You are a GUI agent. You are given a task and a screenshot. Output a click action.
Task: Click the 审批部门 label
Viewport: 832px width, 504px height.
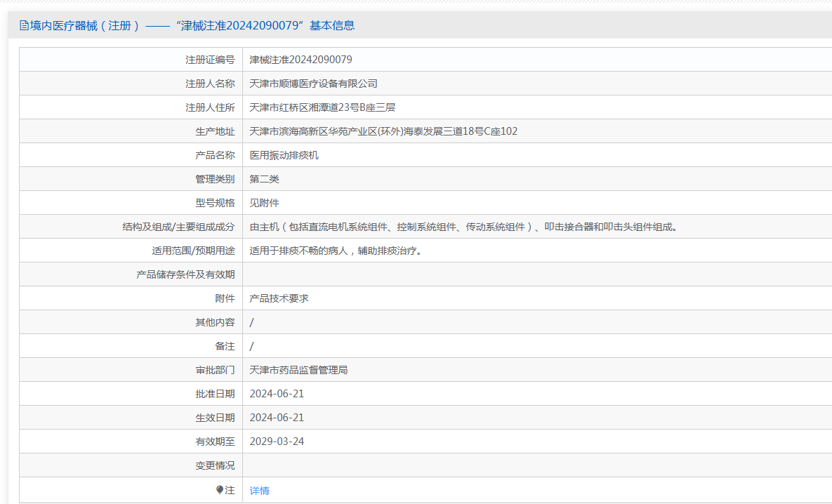tap(215, 371)
